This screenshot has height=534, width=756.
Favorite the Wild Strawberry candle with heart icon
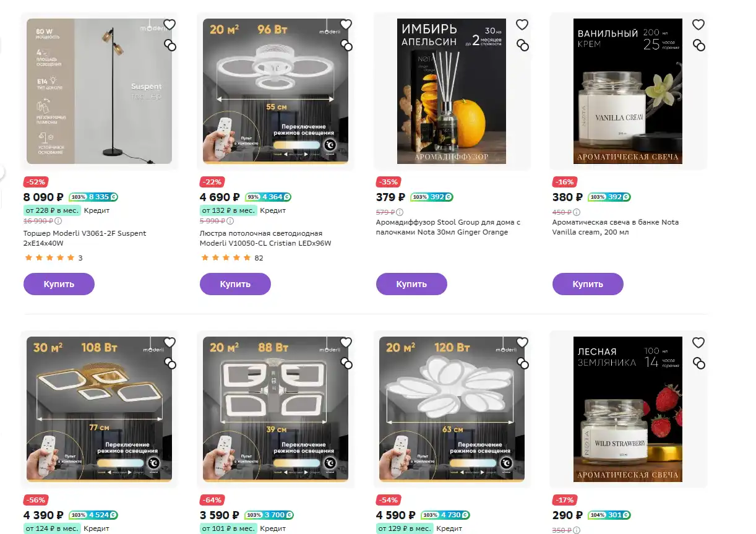[698, 343]
